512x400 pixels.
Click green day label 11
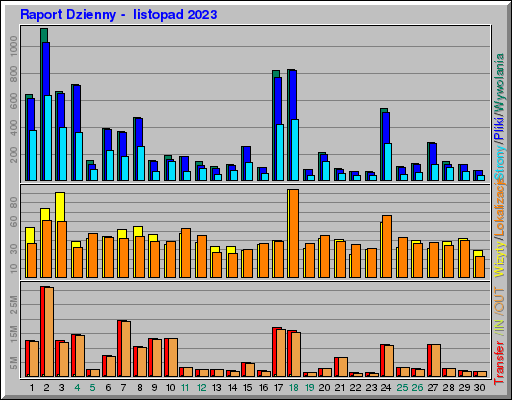pyautogui.click(x=185, y=388)
